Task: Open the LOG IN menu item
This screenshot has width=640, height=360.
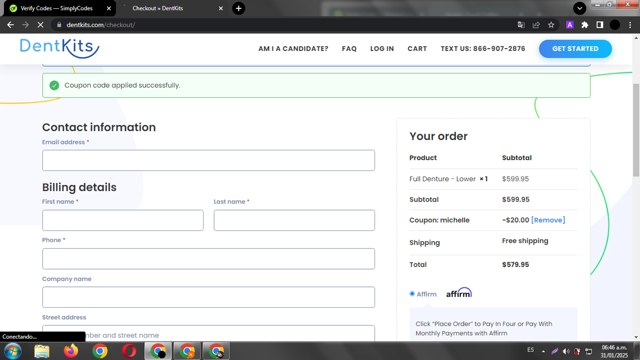Action: coord(382,49)
